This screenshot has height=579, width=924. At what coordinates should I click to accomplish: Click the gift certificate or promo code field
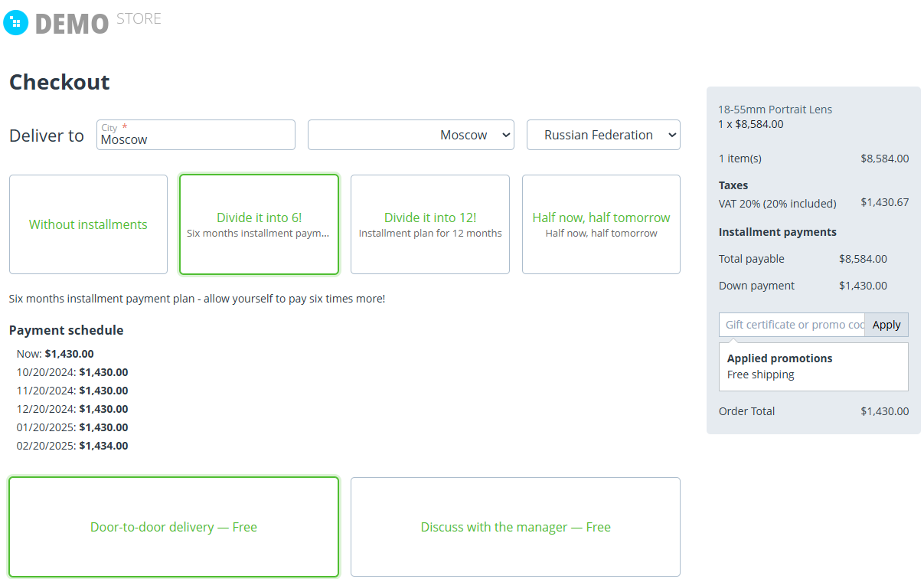point(792,325)
